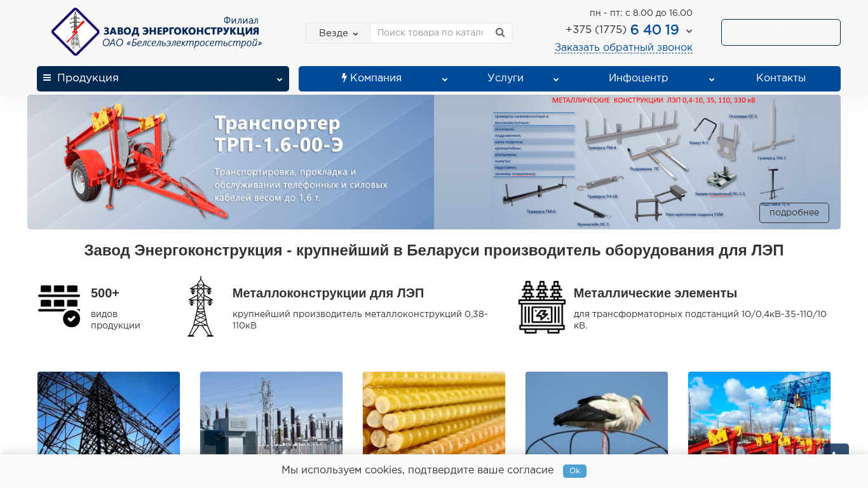The width and height of the screenshot is (868, 488).
Task: Open the stork photo category thumbnail
Action: pyautogui.click(x=596, y=413)
